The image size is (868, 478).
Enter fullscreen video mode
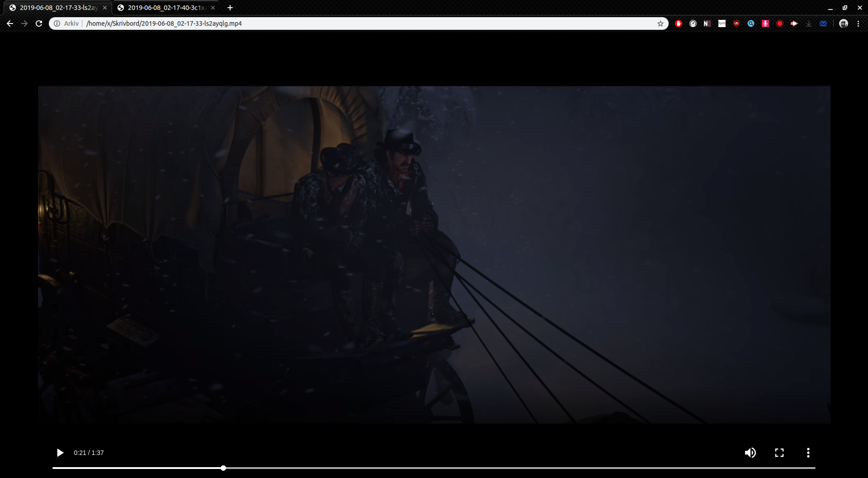(779, 453)
